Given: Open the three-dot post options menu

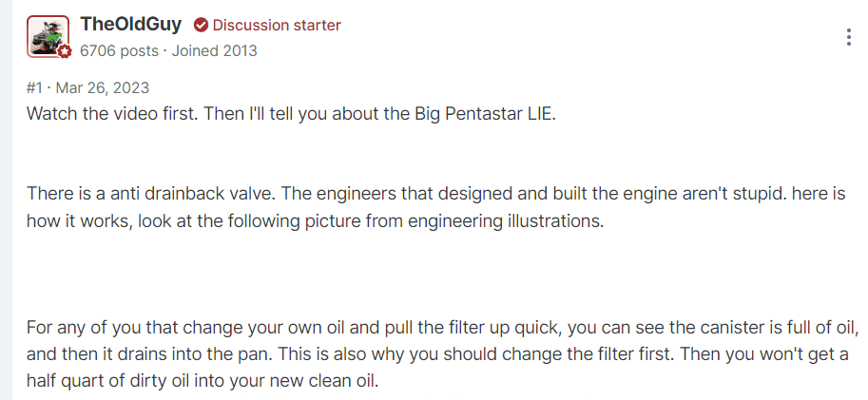Looking at the screenshot, I should (x=849, y=37).
